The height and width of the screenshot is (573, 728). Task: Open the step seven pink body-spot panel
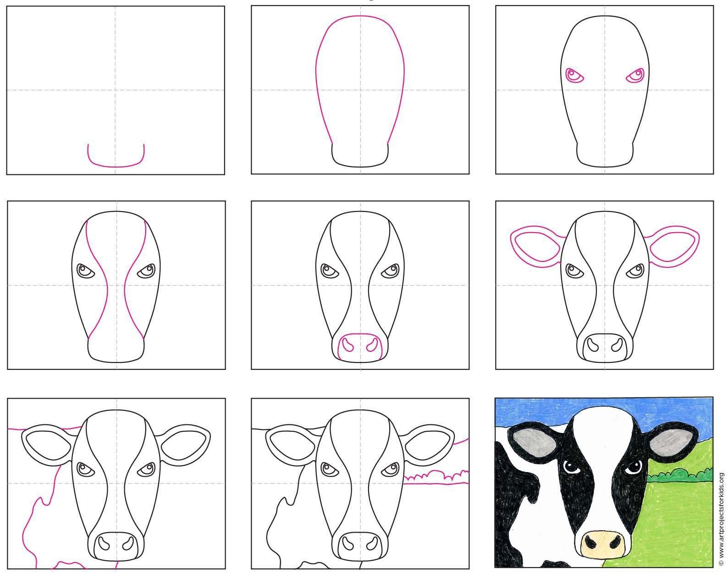[116, 484]
